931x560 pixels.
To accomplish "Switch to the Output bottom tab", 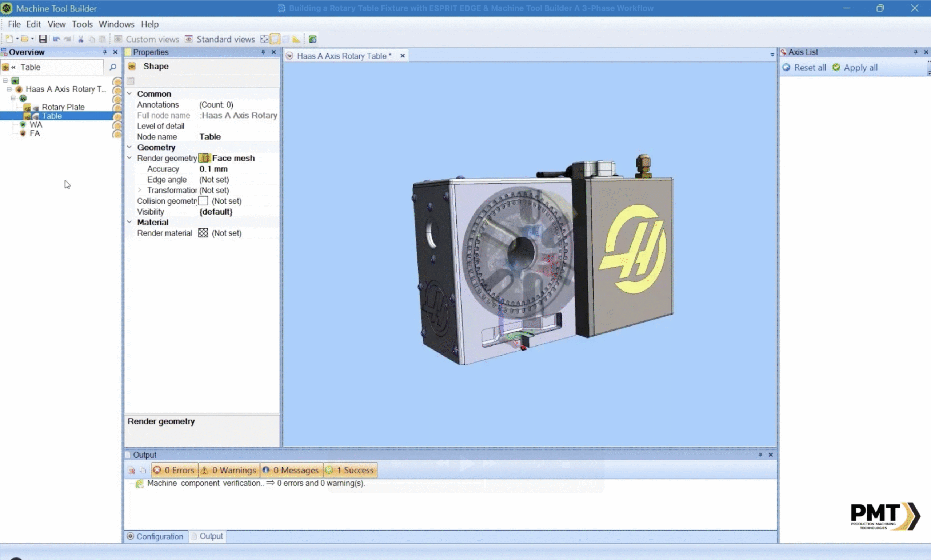I will click(x=208, y=536).
